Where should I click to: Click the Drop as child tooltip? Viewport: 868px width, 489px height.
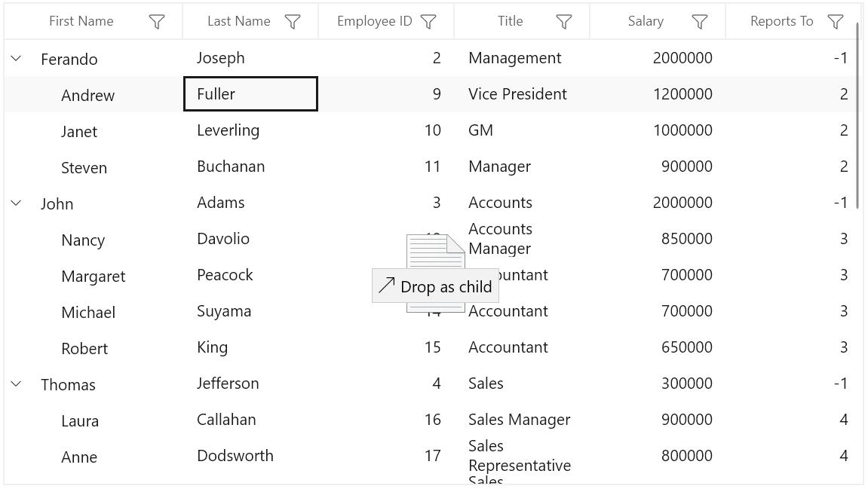[435, 286]
